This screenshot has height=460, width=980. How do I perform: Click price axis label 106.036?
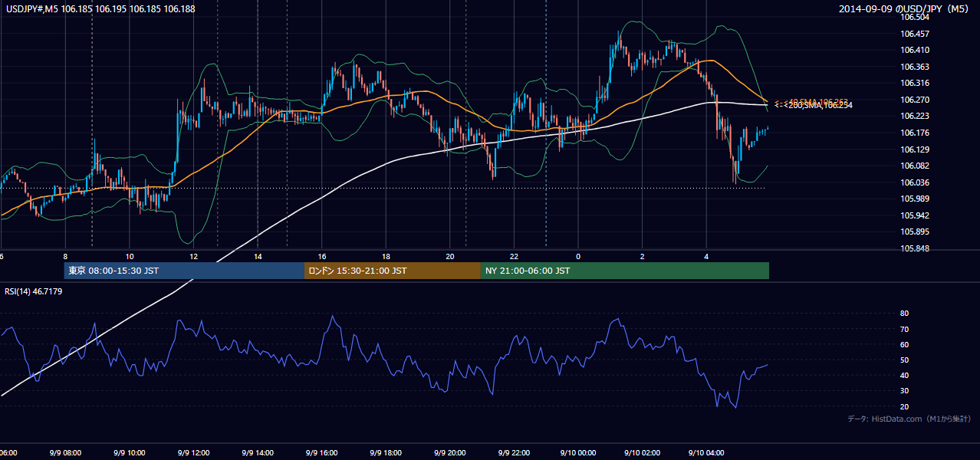click(914, 182)
